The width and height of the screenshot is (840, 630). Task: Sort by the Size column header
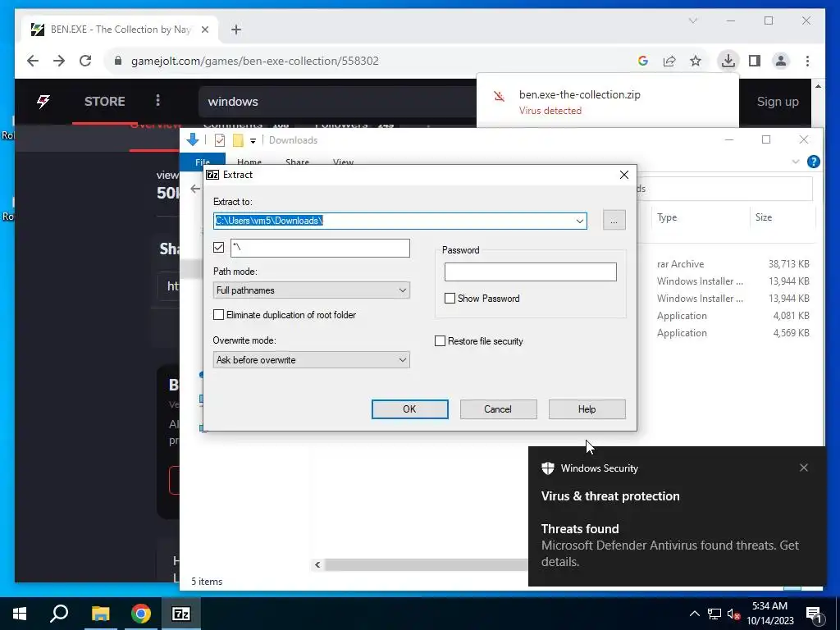tap(764, 217)
